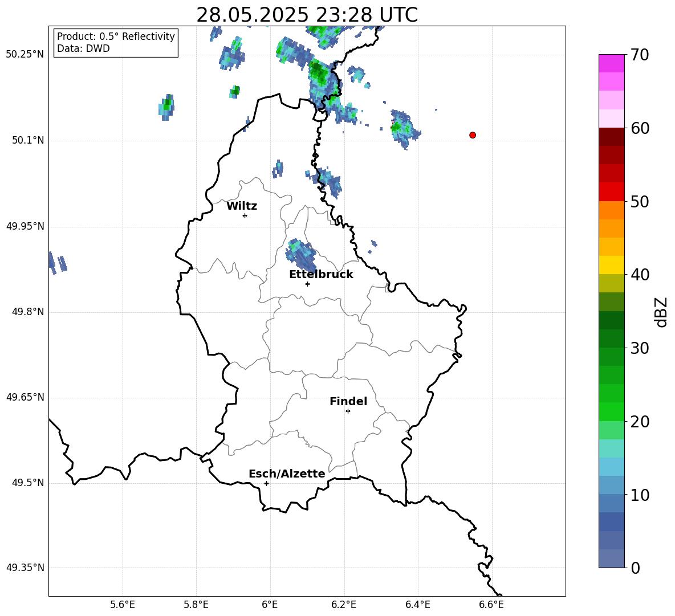This screenshot has width=675, height=616.
Task: Click the 5.6°E longitude label
Action: click(x=123, y=605)
